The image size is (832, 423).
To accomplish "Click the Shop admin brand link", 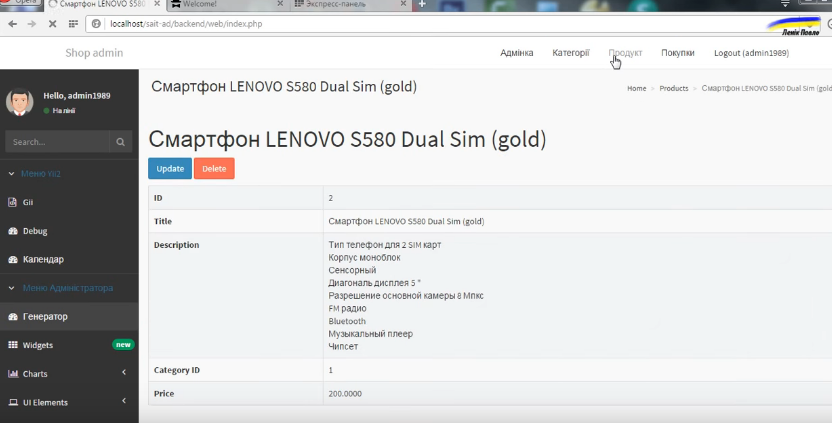I will 94,53.
